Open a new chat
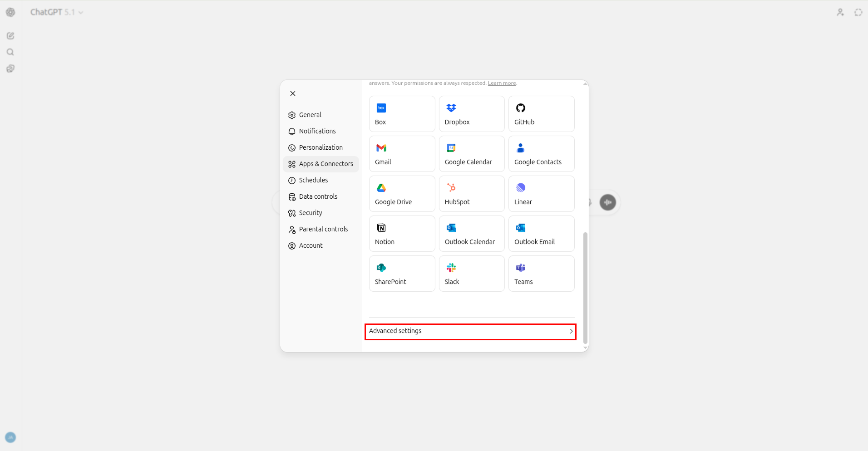Image resolution: width=868 pixels, height=451 pixels. [10, 35]
